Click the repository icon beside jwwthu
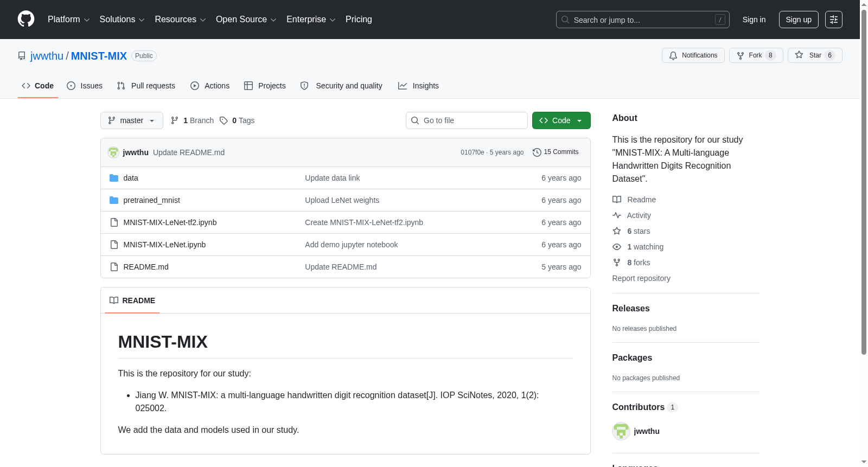Image resolution: width=868 pixels, height=467 pixels. [x=22, y=56]
